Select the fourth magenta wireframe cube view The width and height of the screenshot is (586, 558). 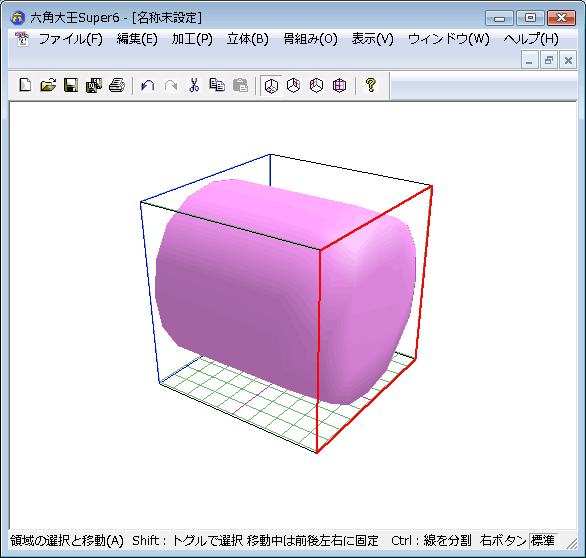[x=339, y=86]
